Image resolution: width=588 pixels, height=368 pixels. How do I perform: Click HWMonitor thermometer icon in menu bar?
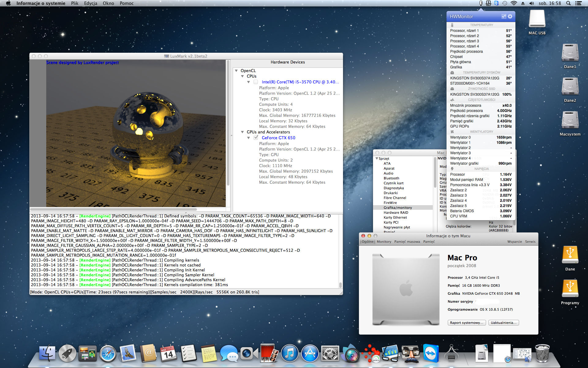coord(481,3)
